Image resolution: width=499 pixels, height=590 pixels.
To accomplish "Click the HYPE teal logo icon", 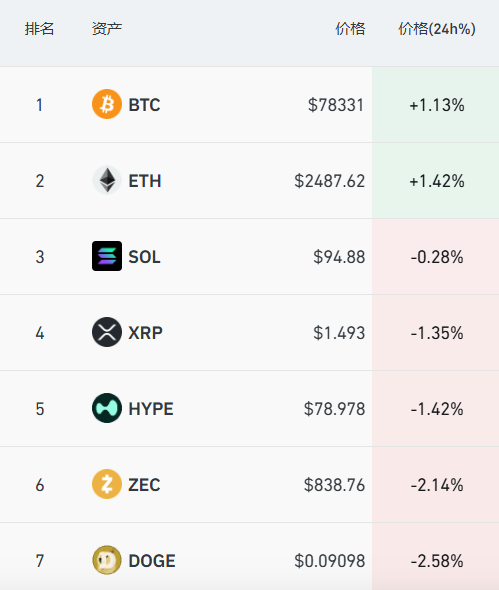I will [107, 408].
